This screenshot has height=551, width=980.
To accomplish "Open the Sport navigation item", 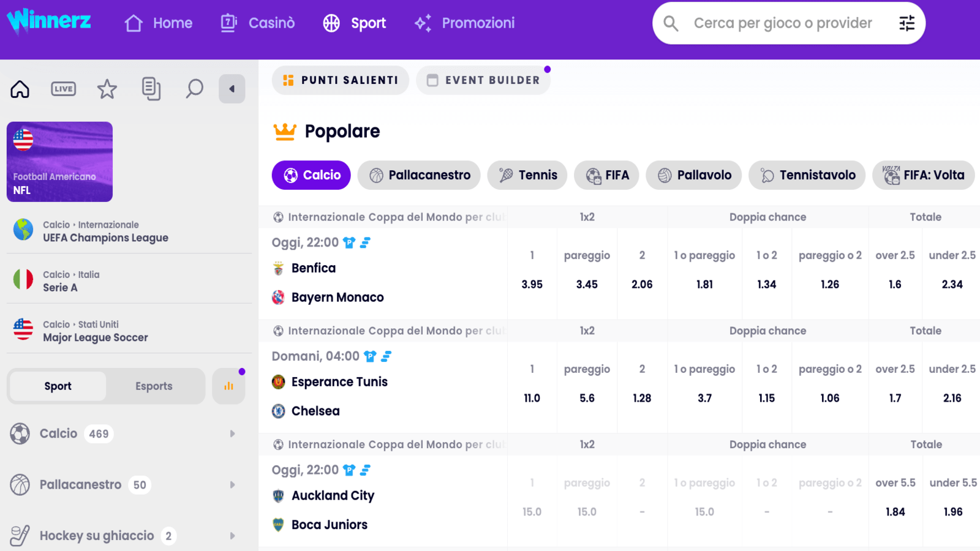I will (355, 23).
